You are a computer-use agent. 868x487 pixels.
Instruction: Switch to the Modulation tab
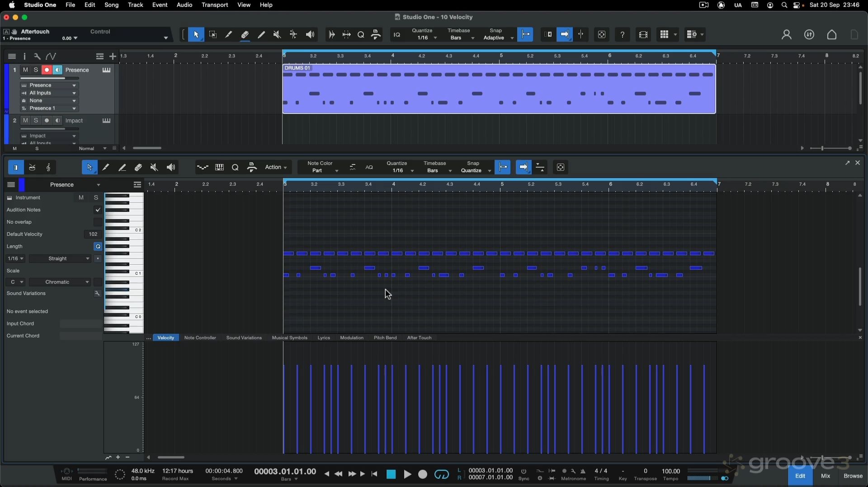(351, 338)
